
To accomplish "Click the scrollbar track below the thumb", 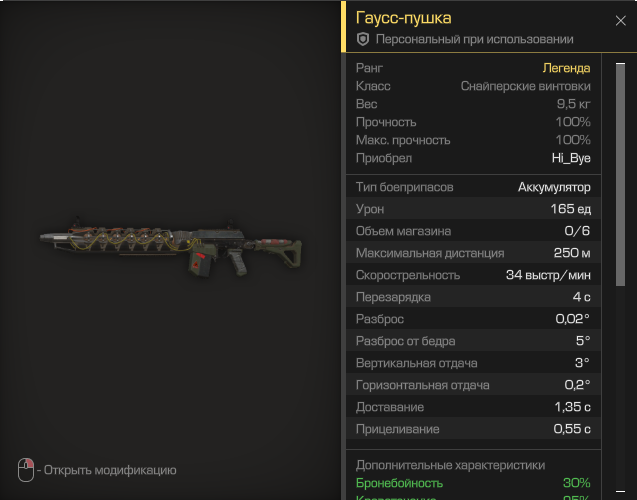I will 620,386.
